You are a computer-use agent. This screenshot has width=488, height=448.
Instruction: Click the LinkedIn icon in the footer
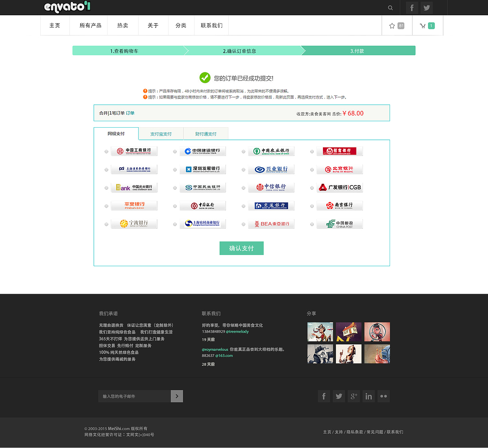click(368, 396)
